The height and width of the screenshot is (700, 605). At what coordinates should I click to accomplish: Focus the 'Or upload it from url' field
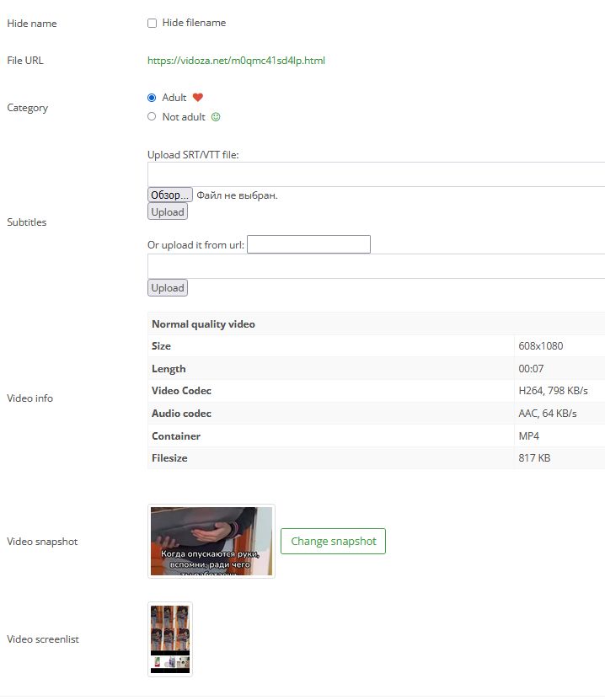click(x=308, y=244)
